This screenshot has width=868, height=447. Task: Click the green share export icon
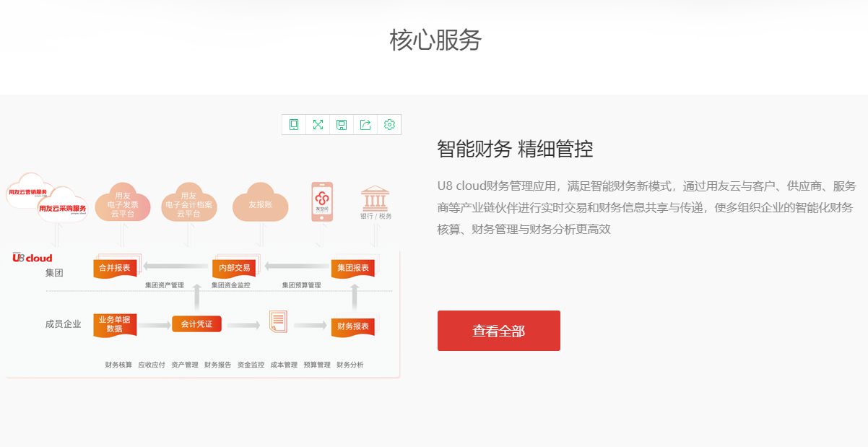[365, 125]
